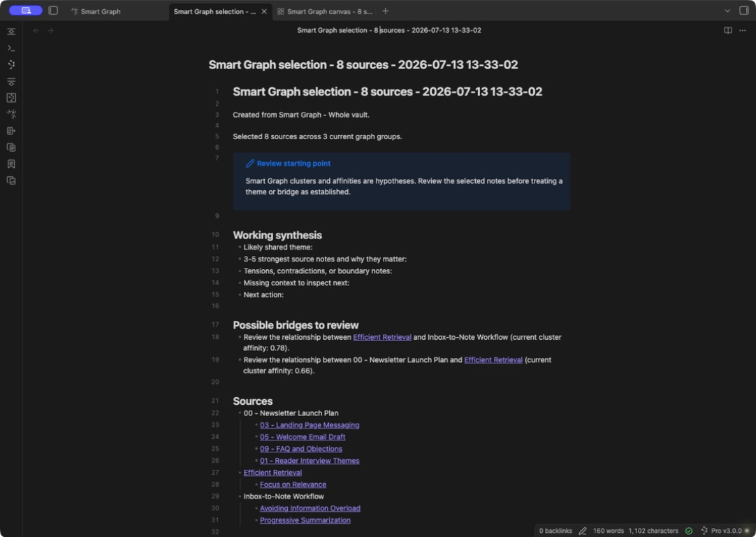Open the tab list dropdown chevron
This screenshot has width=756, height=537.
coord(727,11)
